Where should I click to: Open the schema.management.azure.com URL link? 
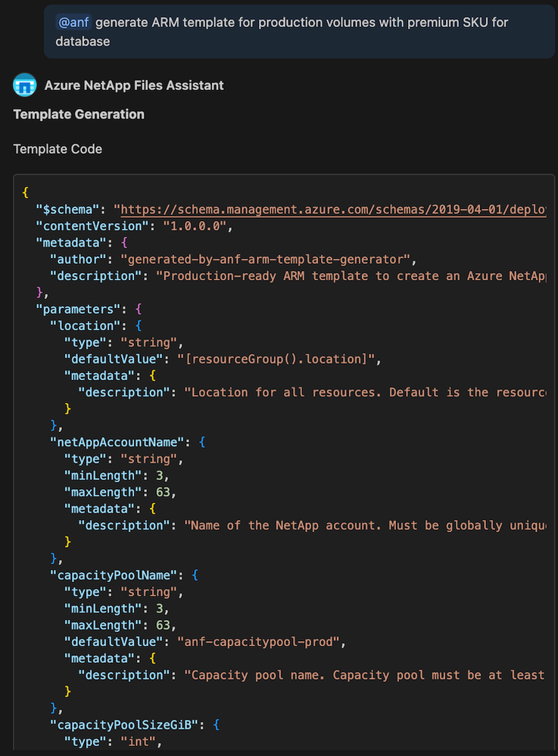(333, 210)
